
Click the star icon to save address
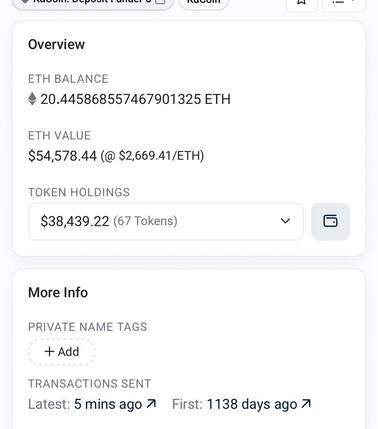(x=302, y=3)
